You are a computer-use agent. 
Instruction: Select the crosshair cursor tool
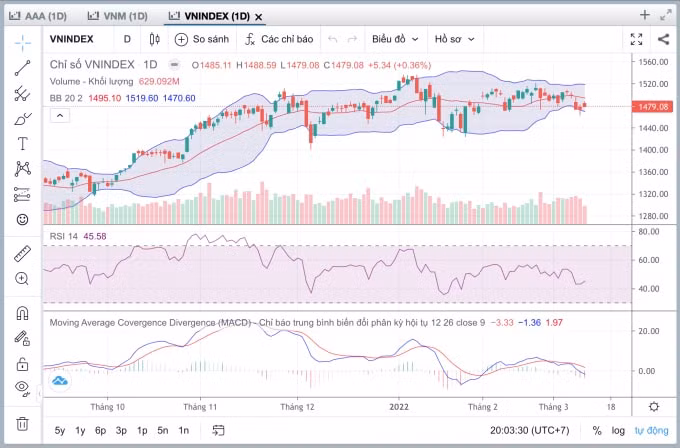[23, 43]
